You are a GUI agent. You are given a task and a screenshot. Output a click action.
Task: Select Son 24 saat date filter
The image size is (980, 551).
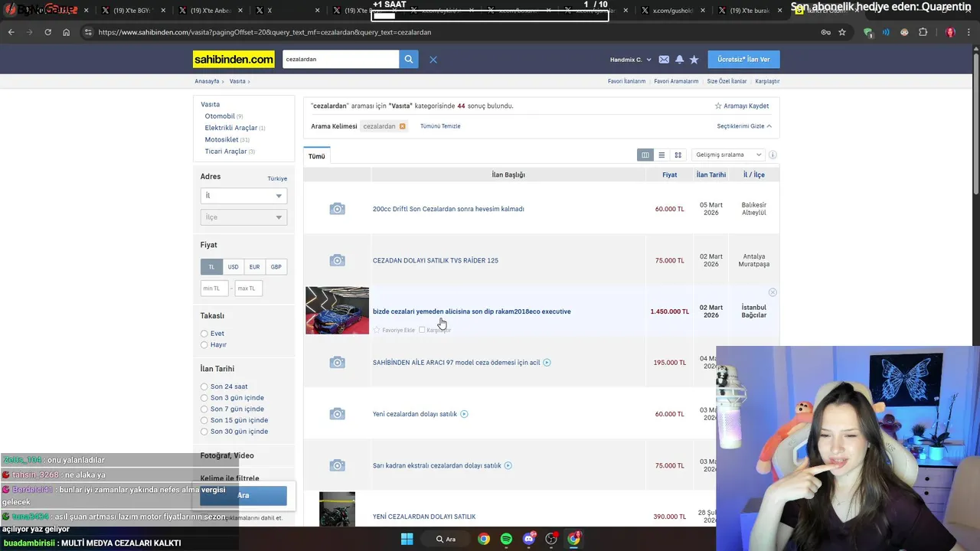point(204,386)
